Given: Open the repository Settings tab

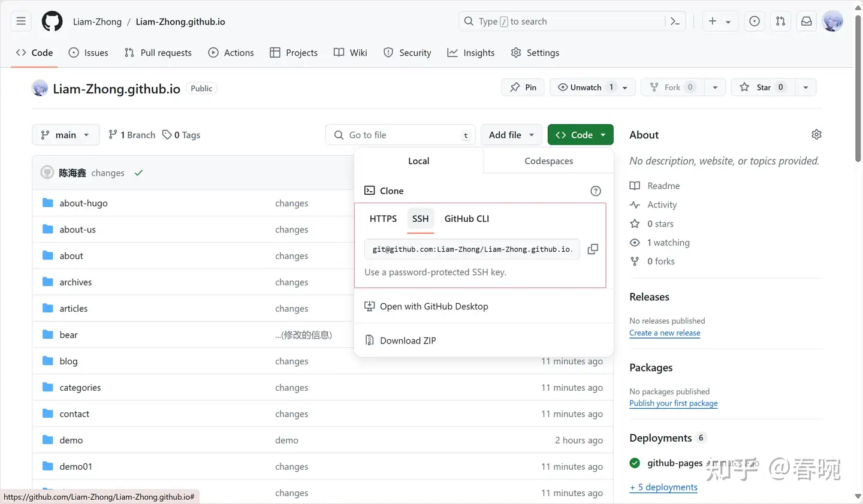Looking at the screenshot, I should (x=535, y=53).
